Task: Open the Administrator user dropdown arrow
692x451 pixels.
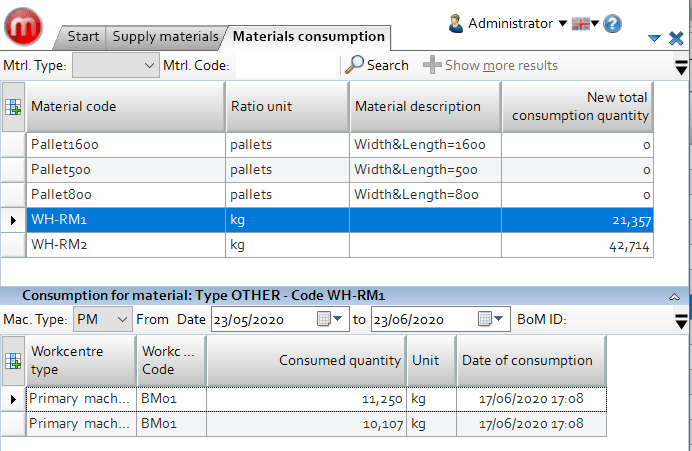Action: 563,23
